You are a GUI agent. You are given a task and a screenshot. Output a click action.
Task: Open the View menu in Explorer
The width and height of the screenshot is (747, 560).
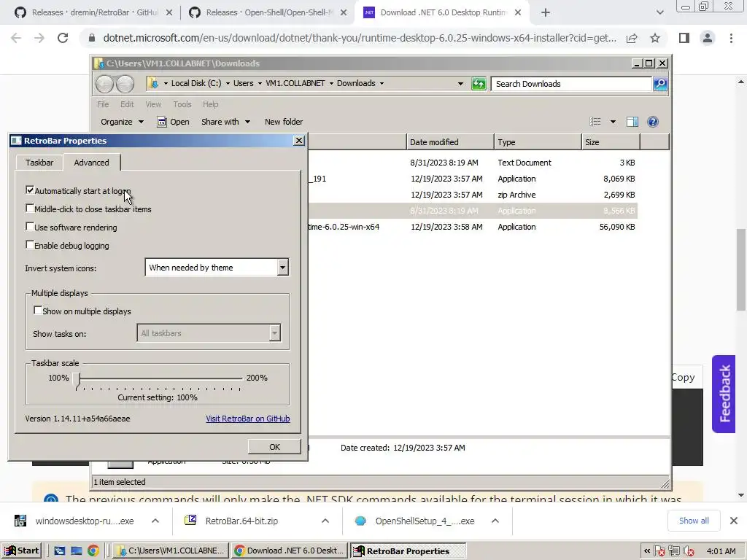pos(153,104)
